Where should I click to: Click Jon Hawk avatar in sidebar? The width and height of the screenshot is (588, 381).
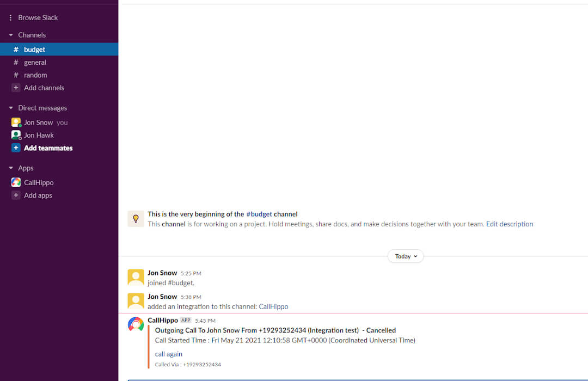coord(16,135)
